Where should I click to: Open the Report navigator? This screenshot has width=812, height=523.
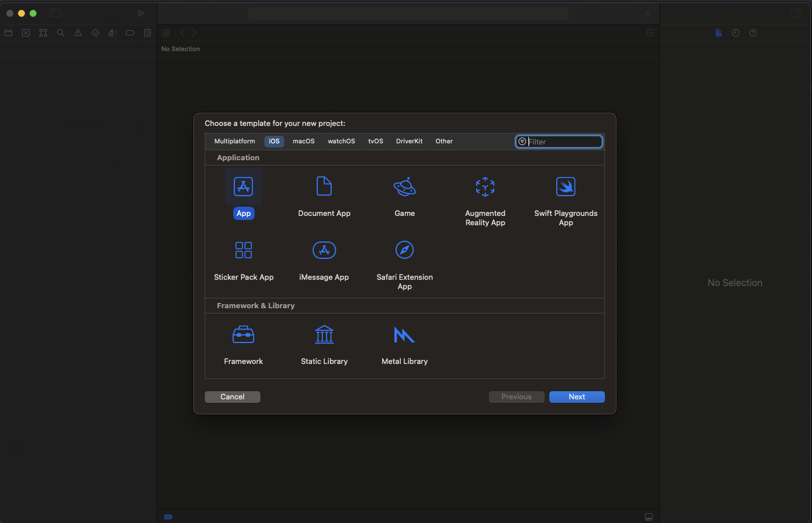tap(148, 33)
